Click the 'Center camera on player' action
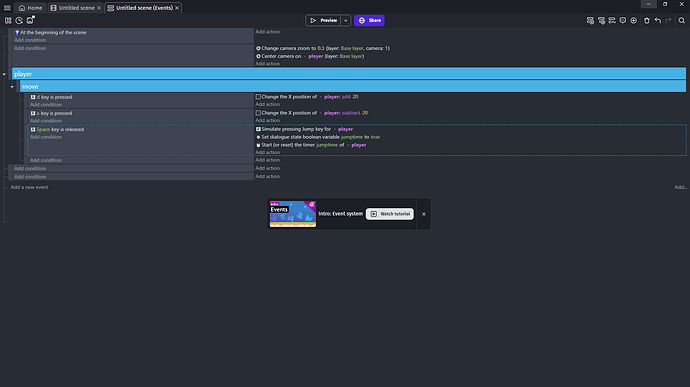 (x=310, y=56)
